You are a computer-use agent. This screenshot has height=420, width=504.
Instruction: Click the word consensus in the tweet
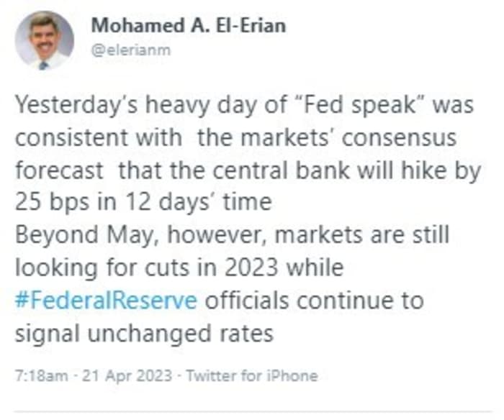[399, 138]
